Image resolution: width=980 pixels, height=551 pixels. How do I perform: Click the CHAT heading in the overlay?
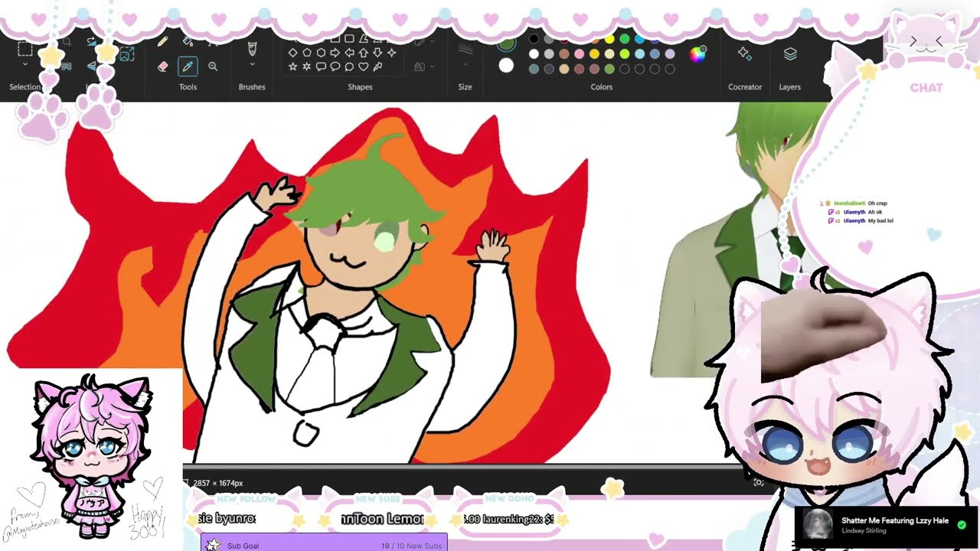[x=926, y=88]
